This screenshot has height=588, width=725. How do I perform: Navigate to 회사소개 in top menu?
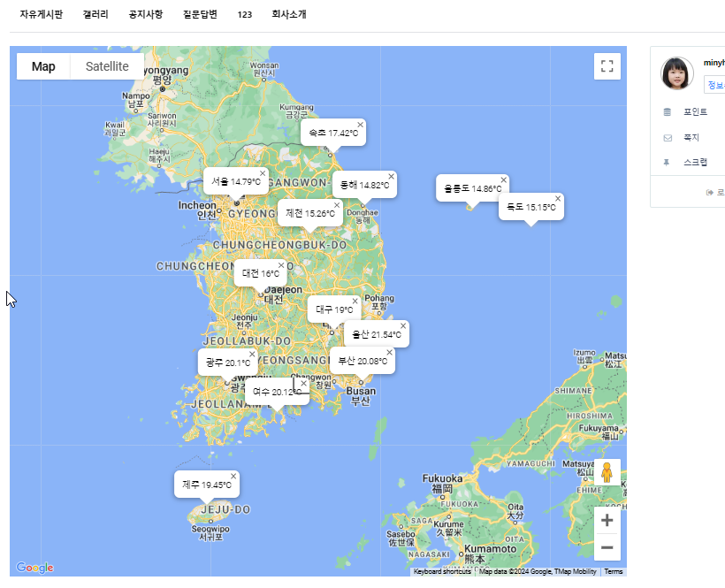pos(289,14)
